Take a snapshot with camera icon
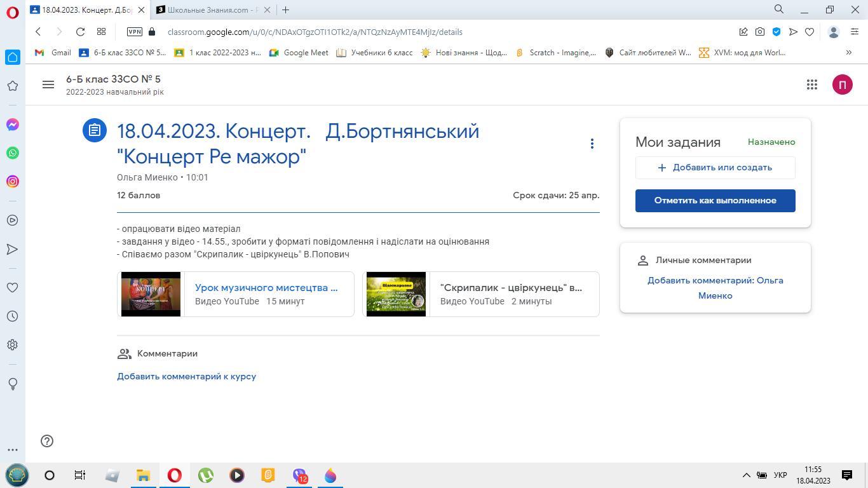Image resolution: width=868 pixels, height=488 pixels. point(760,32)
